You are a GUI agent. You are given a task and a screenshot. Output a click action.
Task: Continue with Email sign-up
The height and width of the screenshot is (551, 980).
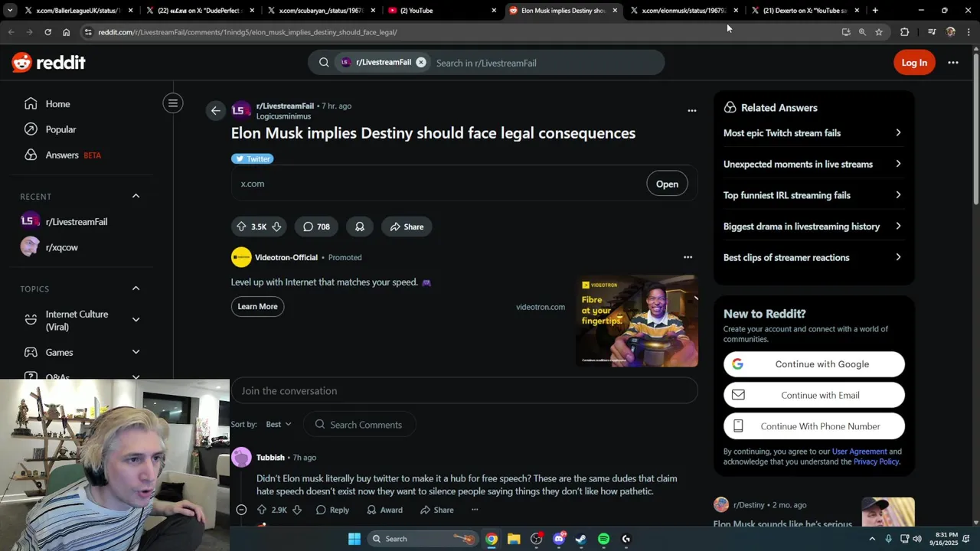(x=814, y=396)
